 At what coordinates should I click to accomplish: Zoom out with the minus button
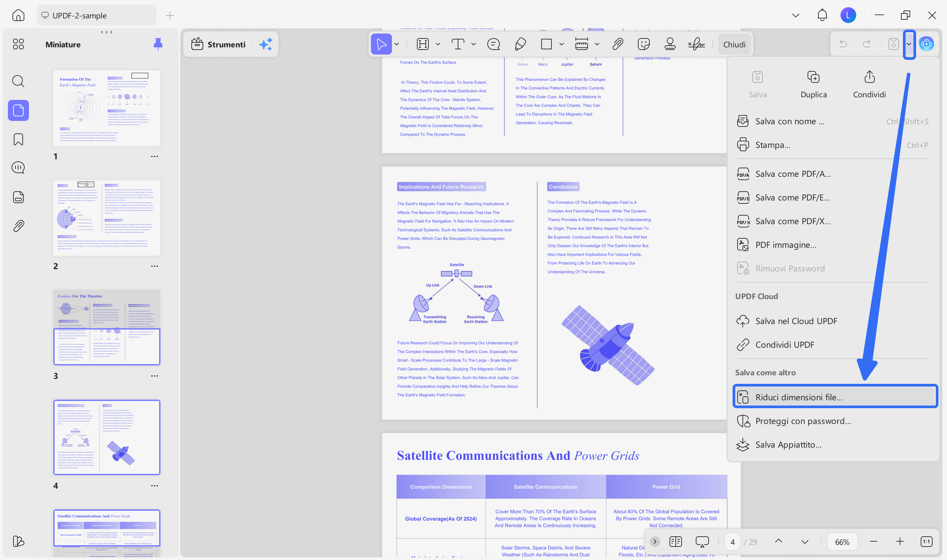click(x=873, y=542)
